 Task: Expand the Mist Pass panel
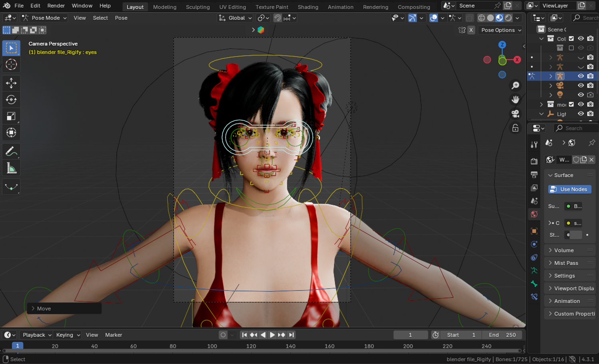point(569,263)
